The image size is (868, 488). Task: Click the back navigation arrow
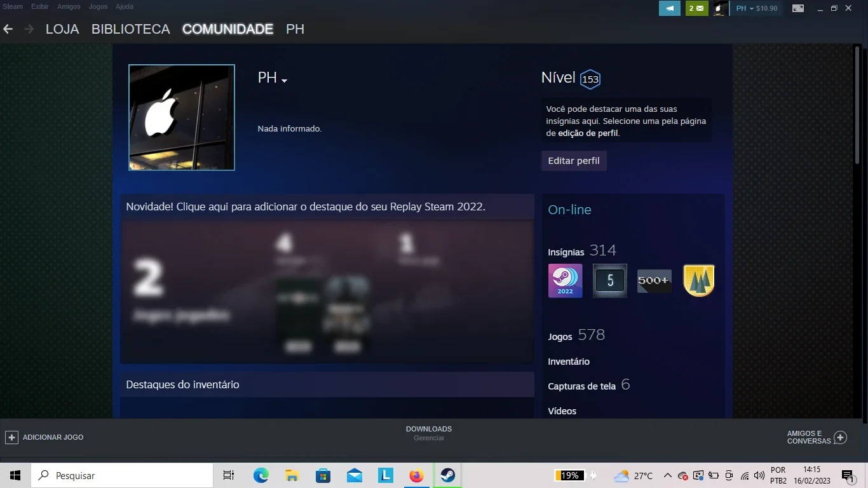coord(8,29)
